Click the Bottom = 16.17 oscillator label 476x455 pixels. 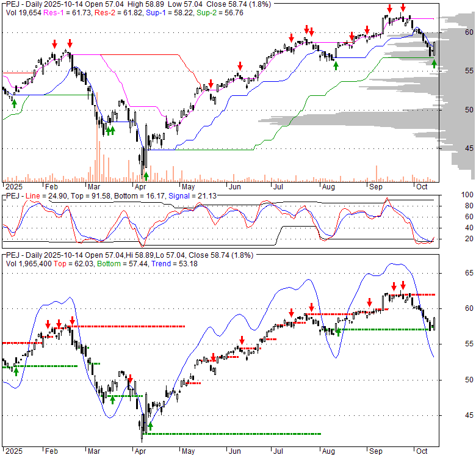(140, 196)
